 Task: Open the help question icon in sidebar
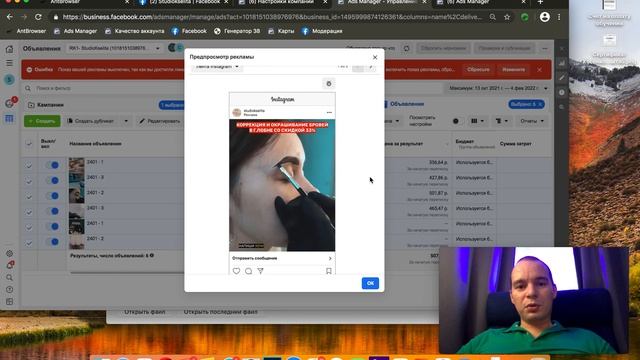click(9, 289)
